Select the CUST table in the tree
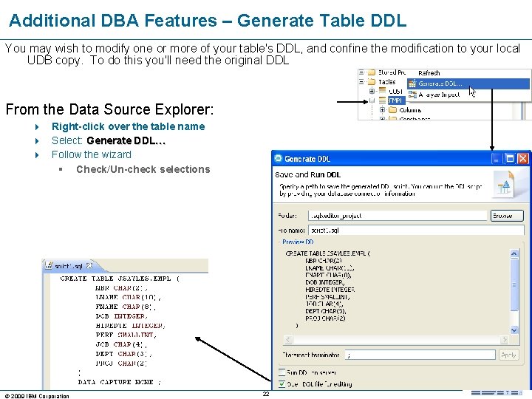This screenshot has height=399, width=532. 395,92
